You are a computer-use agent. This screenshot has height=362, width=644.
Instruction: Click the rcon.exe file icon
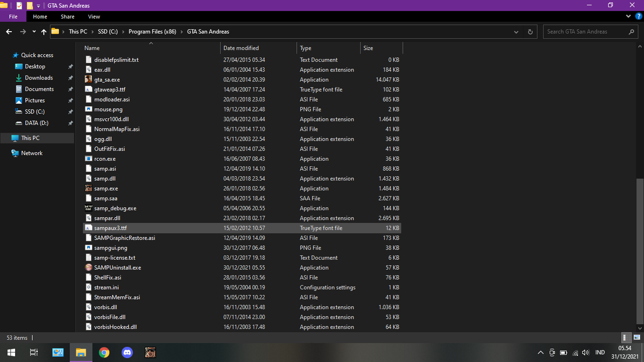(89, 159)
